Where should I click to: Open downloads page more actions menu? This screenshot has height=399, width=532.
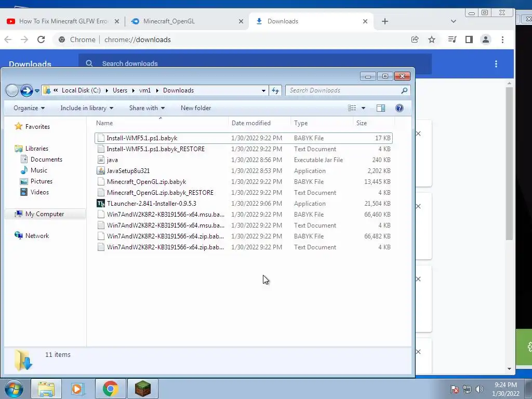point(496,64)
